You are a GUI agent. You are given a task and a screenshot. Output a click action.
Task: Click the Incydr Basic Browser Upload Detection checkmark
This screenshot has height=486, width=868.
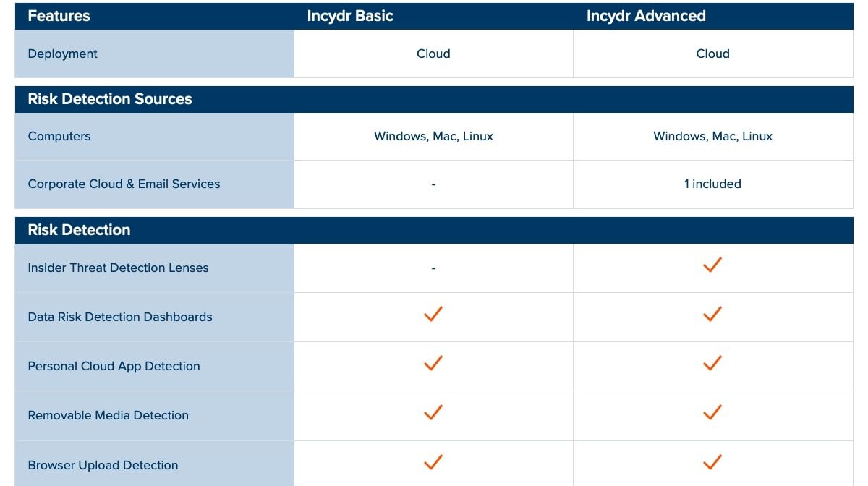point(433,462)
